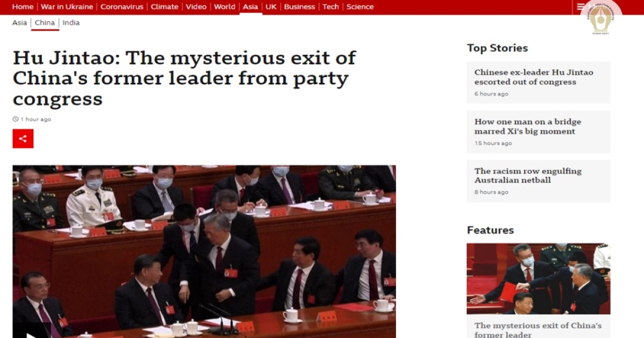The width and height of the screenshot is (644, 338).
Task: Click the Features story thumbnail image
Action: coord(538,278)
